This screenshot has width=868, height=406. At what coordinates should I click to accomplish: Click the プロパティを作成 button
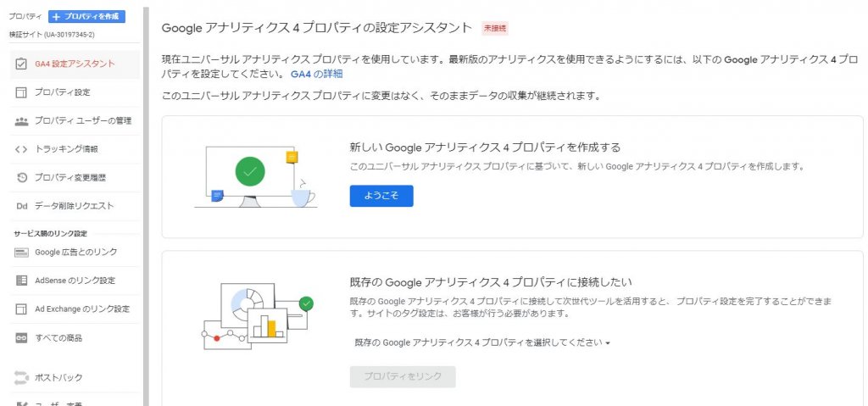pyautogui.click(x=86, y=17)
